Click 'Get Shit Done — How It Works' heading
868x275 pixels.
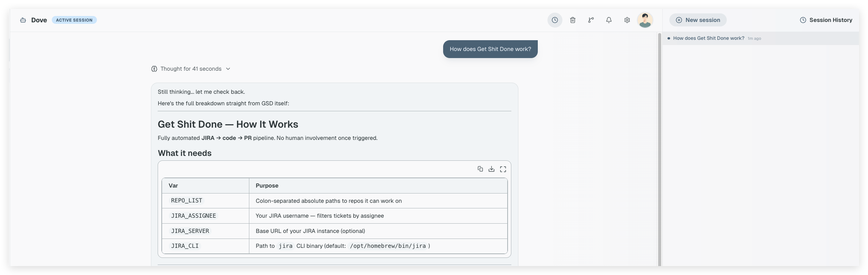228,124
